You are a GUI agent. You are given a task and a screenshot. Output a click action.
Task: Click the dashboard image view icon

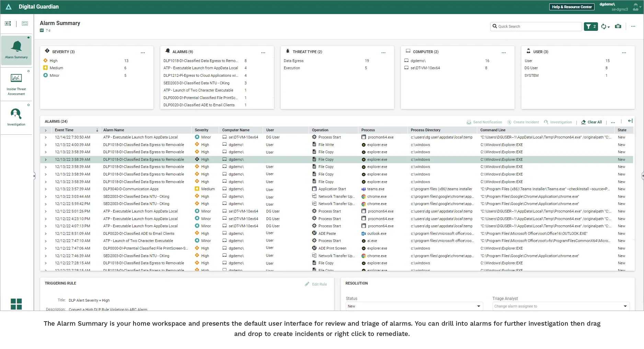coord(25,23)
